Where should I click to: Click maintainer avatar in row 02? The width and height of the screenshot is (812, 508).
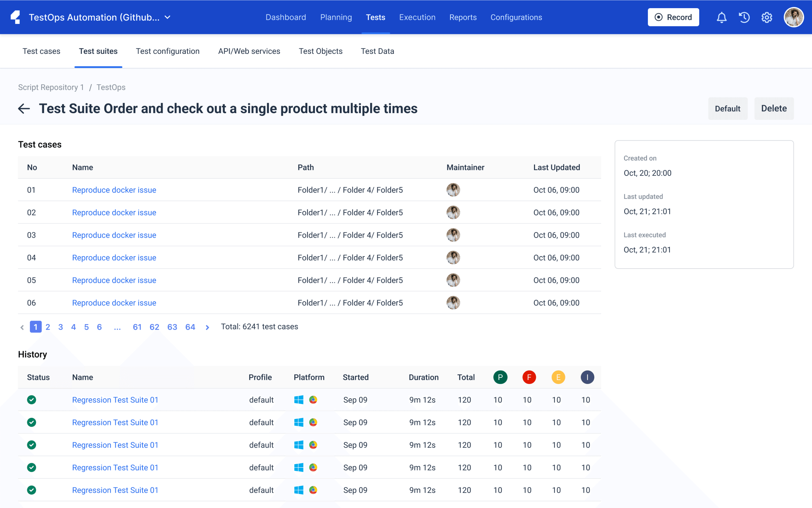(x=453, y=212)
